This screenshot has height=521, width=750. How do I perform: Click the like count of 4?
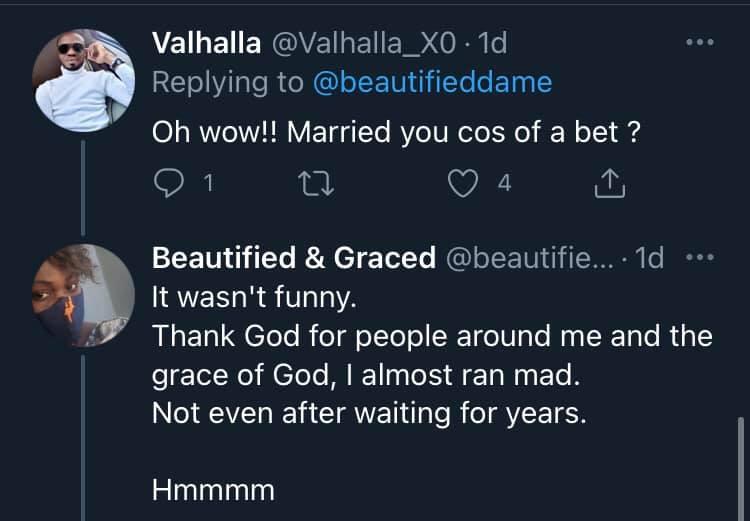coord(505,183)
